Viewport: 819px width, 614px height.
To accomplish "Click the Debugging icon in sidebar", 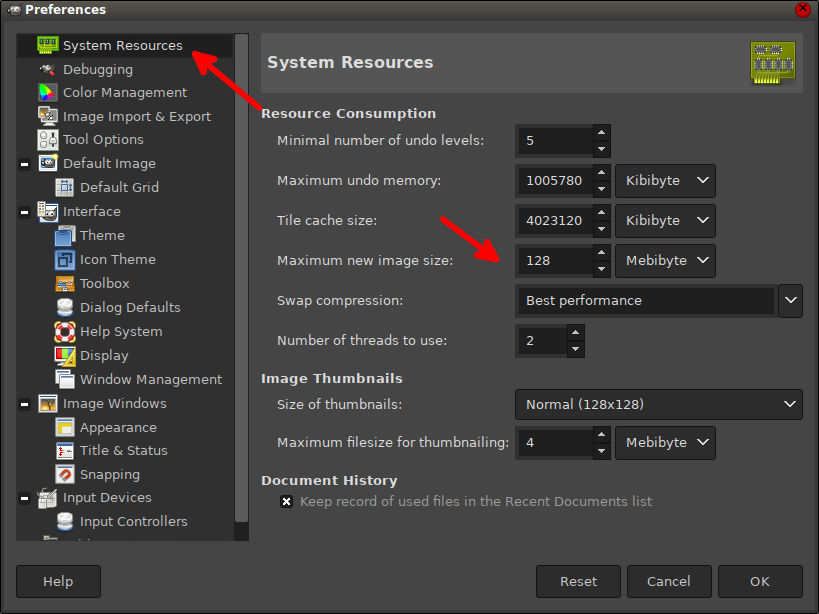I will point(47,69).
